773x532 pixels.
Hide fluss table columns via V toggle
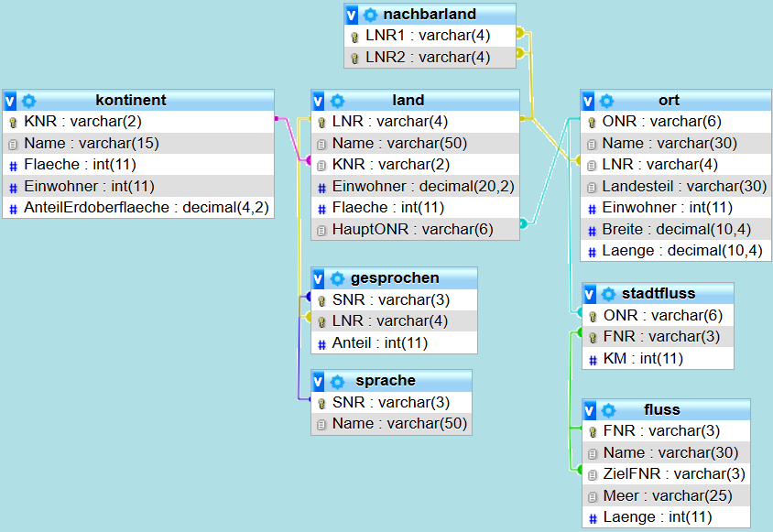(591, 409)
